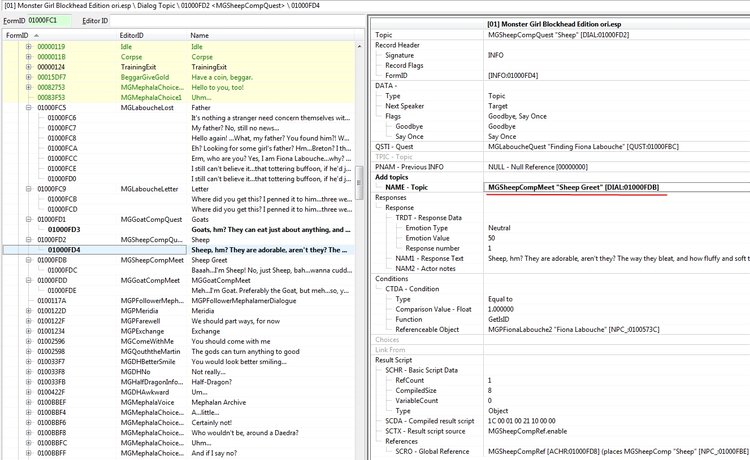The width and height of the screenshot is (750, 460).
Task: Select record 0100BBF4 'A...little...'
Action: 179,412
